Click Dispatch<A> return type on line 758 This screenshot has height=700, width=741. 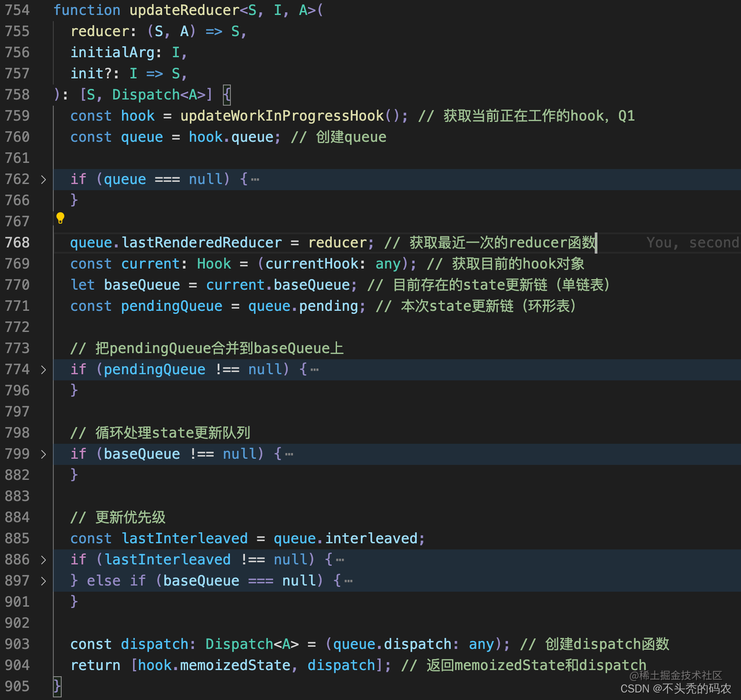(x=159, y=95)
